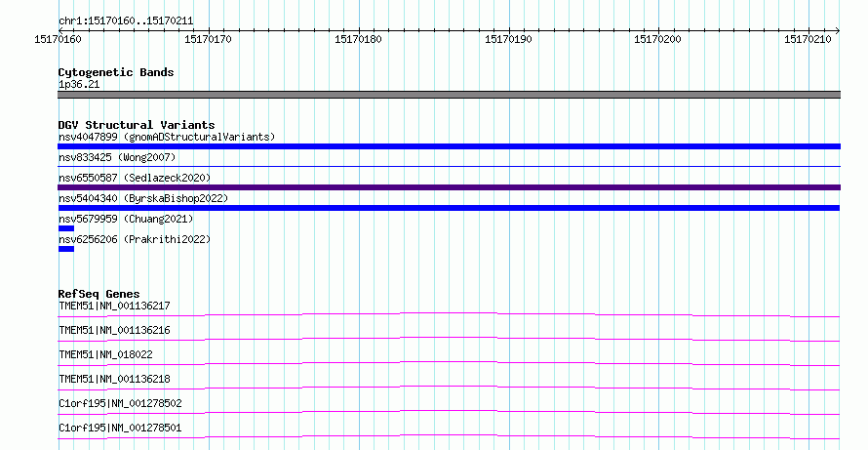
Task: Click the magenta intron line of C1orf195|NM_001278502
Action: [449, 412]
